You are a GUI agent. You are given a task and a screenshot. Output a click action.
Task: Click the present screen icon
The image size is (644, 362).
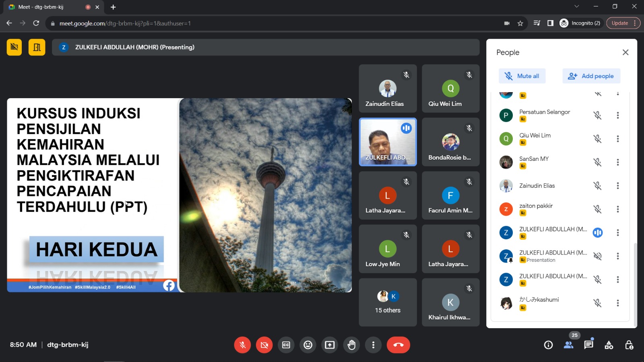(330, 345)
